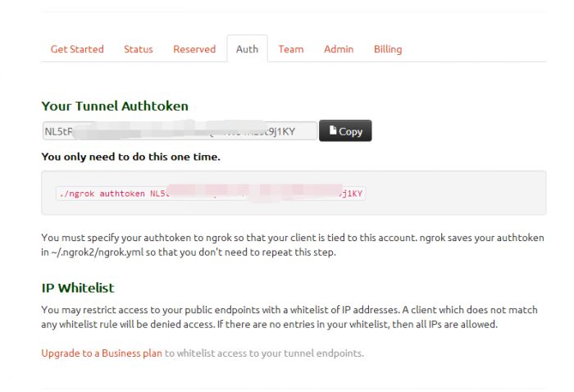Viewport: 574px width, 392px height.
Task: Click the paragraph about restricting access by IP
Action: pyautogui.click(x=289, y=317)
